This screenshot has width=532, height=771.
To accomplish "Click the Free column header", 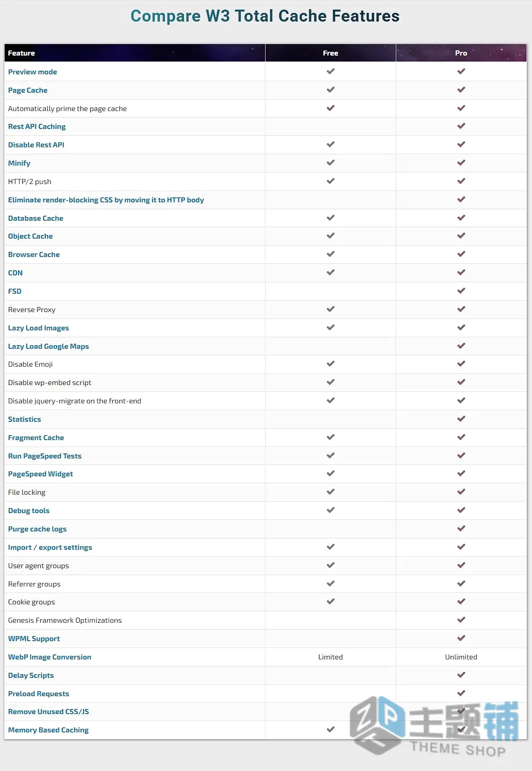I will click(x=330, y=53).
